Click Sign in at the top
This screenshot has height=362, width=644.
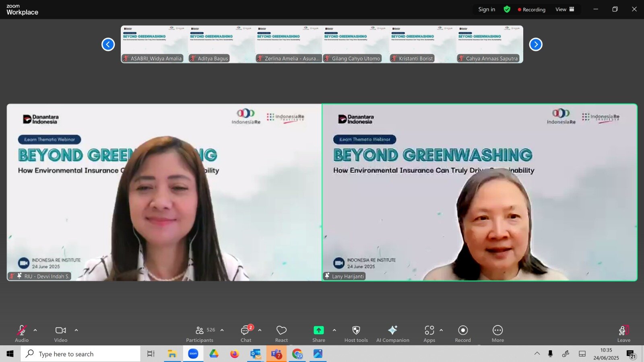coord(487,9)
